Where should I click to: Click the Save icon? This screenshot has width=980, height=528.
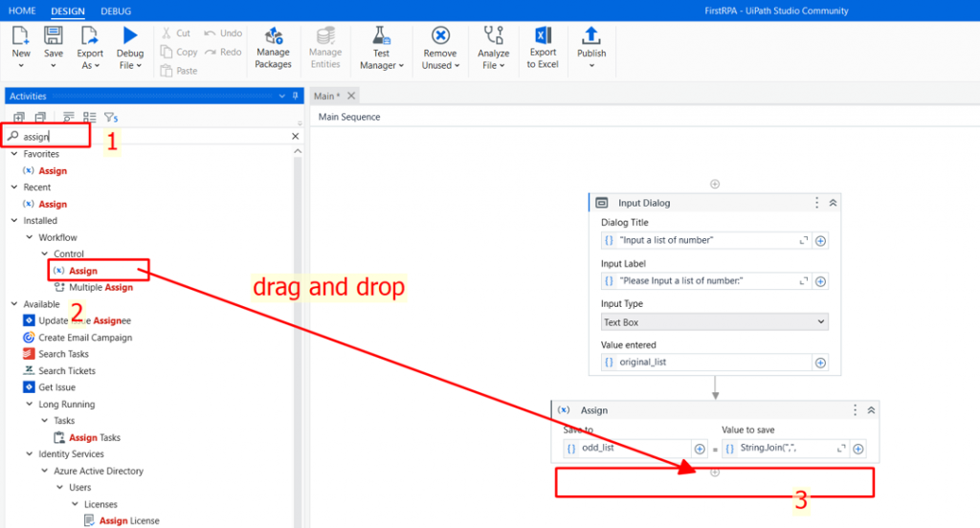(x=54, y=35)
